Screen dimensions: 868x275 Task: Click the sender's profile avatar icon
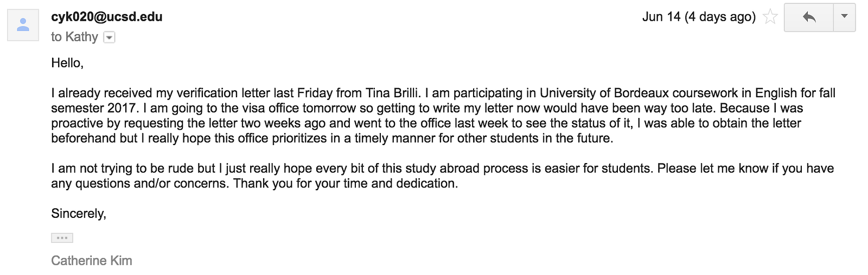click(23, 25)
